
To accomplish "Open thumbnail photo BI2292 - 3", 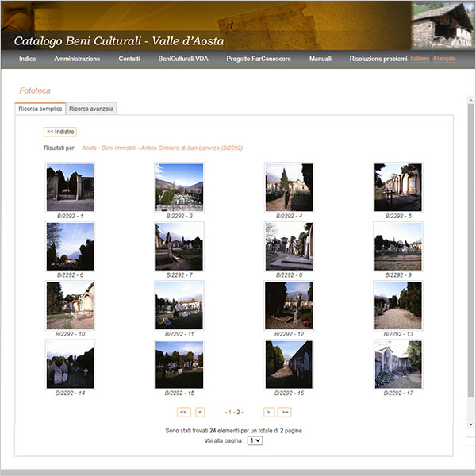I will point(179,187).
